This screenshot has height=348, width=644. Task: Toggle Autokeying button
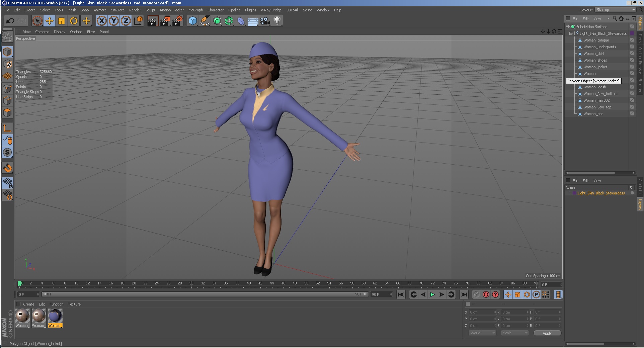tap(486, 294)
